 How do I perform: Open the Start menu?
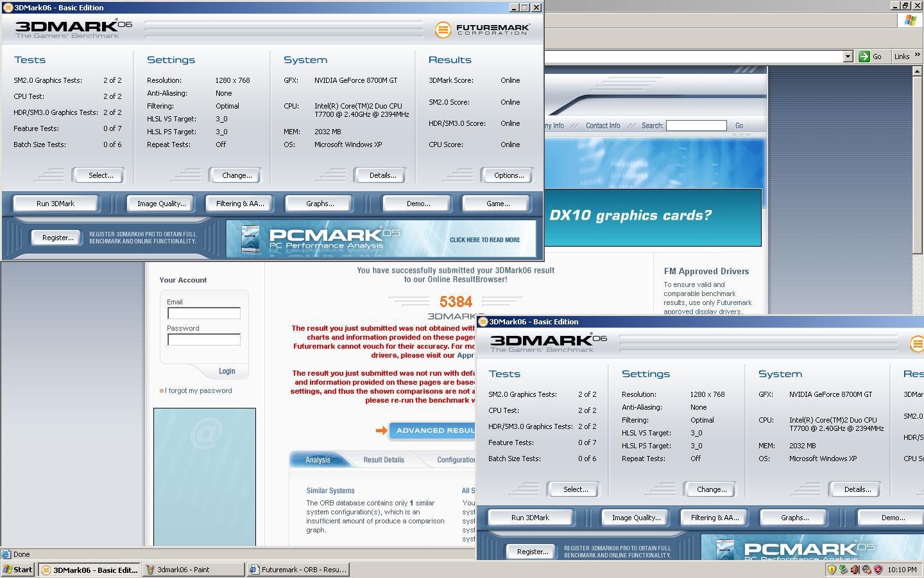click(x=18, y=570)
